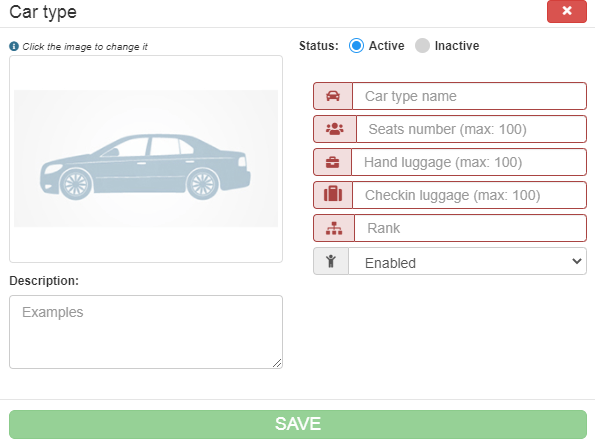This screenshot has height=446, width=595.
Task: Click into the Seats number field
Action: pyautogui.click(x=471, y=129)
